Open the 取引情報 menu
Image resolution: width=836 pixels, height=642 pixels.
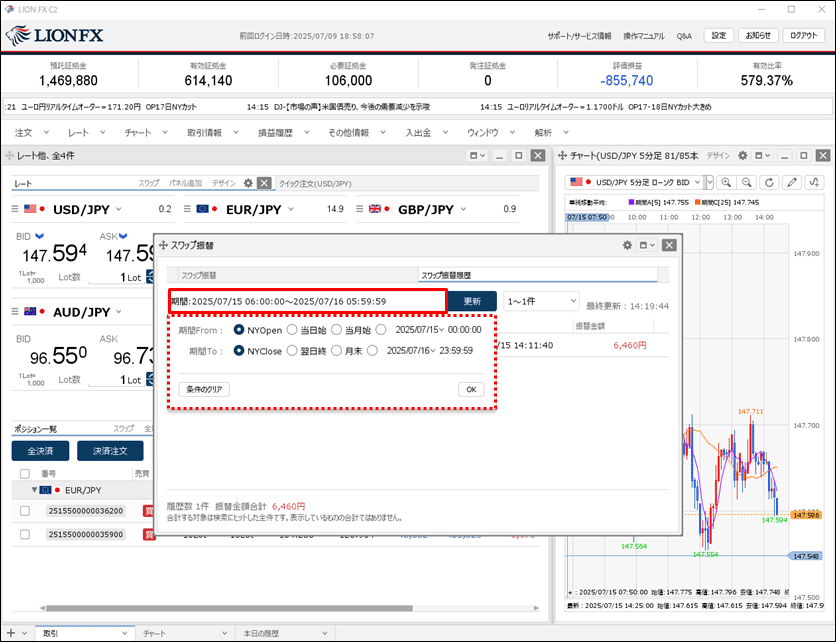point(212,132)
